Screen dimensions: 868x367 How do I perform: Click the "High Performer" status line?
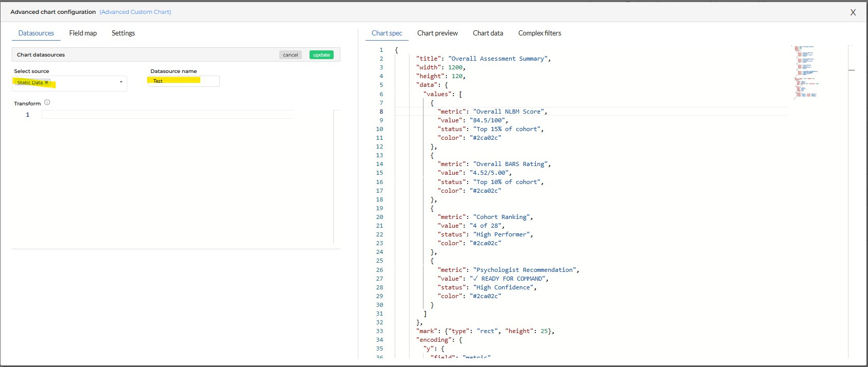point(485,234)
